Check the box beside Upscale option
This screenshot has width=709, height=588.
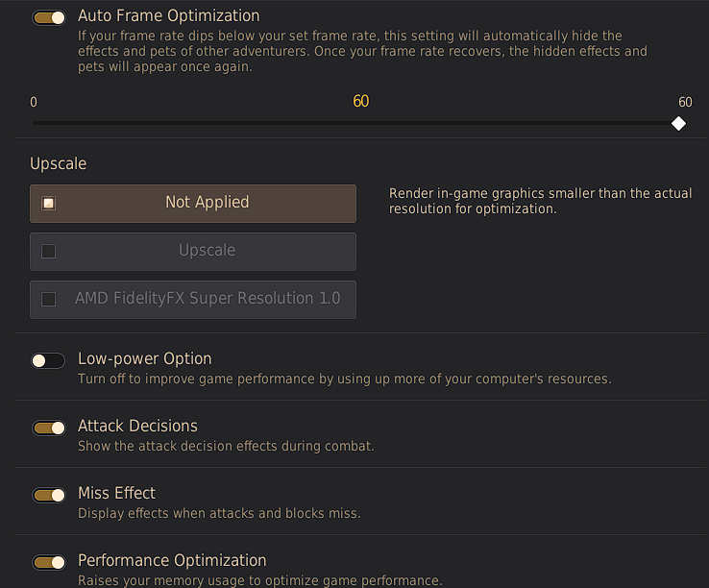[x=49, y=251]
